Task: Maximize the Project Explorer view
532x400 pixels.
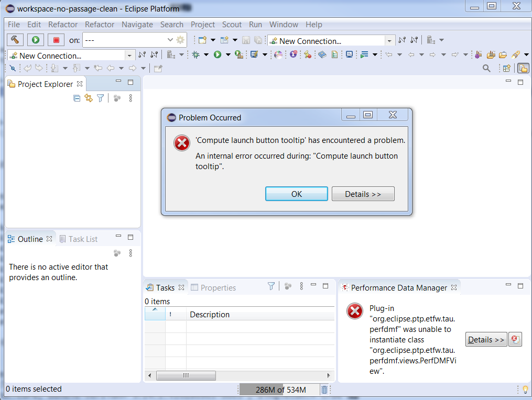Action: coord(131,82)
